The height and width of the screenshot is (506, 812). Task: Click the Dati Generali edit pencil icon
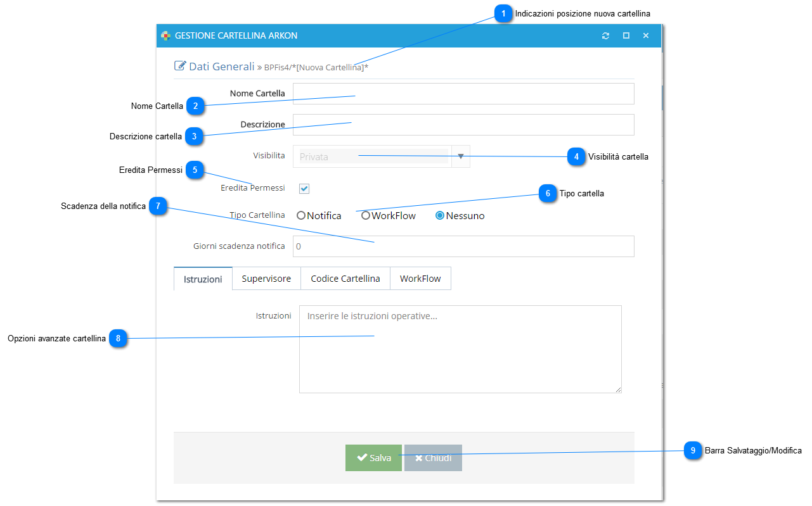(x=180, y=66)
